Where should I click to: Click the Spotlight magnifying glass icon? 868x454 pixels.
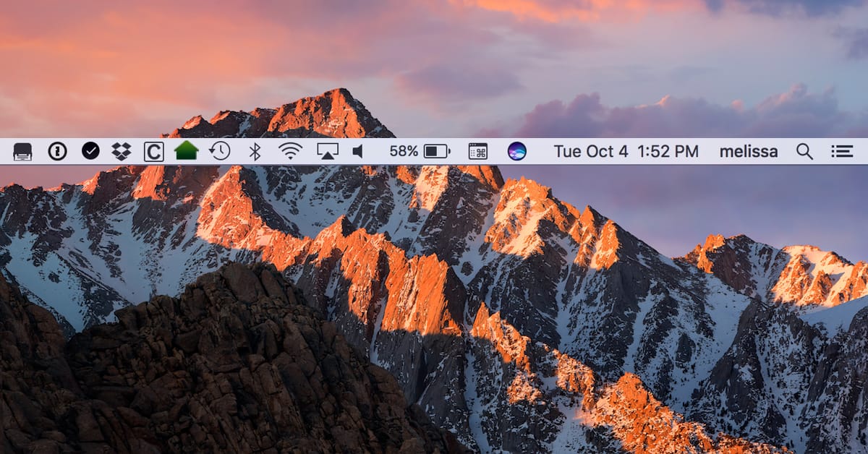tap(804, 151)
